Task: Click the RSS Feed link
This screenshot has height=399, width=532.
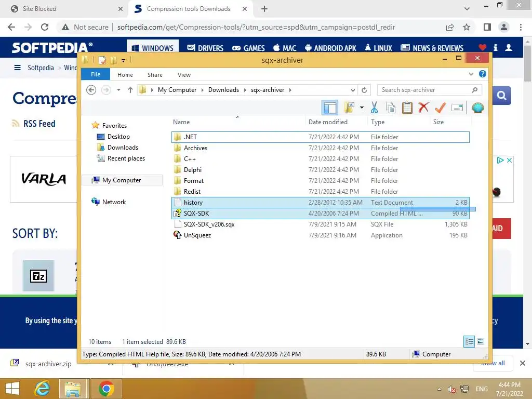Action: [x=39, y=124]
